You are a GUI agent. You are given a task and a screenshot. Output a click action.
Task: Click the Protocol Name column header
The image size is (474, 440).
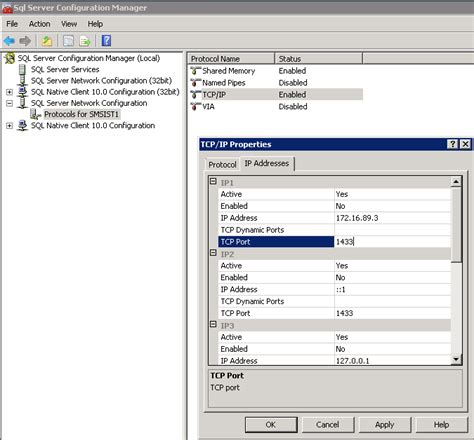pyautogui.click(x=231, y=59)
